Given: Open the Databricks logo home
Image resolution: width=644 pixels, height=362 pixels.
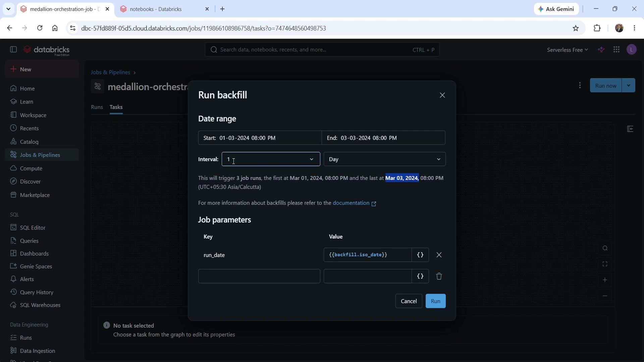Looking at the screenshot, I should point(47,50).
